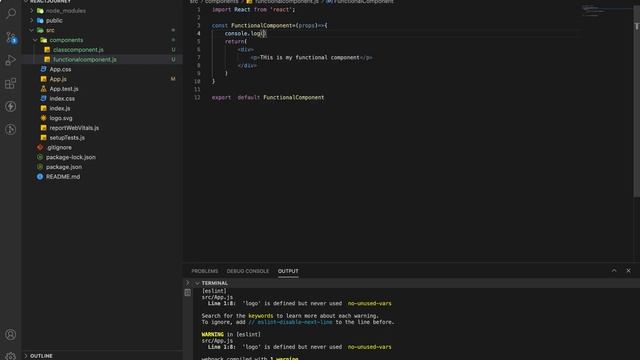Collapse the components folder chevron

click(x=35, y=40)
